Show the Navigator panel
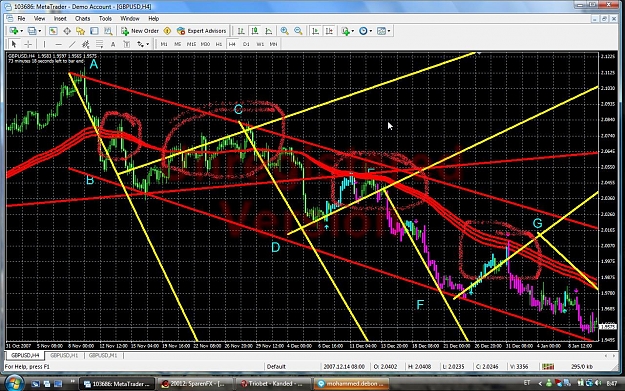 point(81,31)
